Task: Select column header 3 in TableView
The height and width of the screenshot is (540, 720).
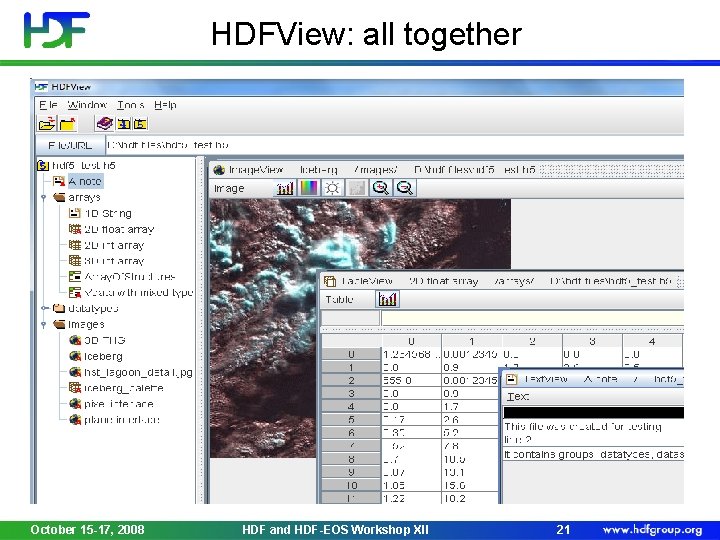Action: (592, 341)
